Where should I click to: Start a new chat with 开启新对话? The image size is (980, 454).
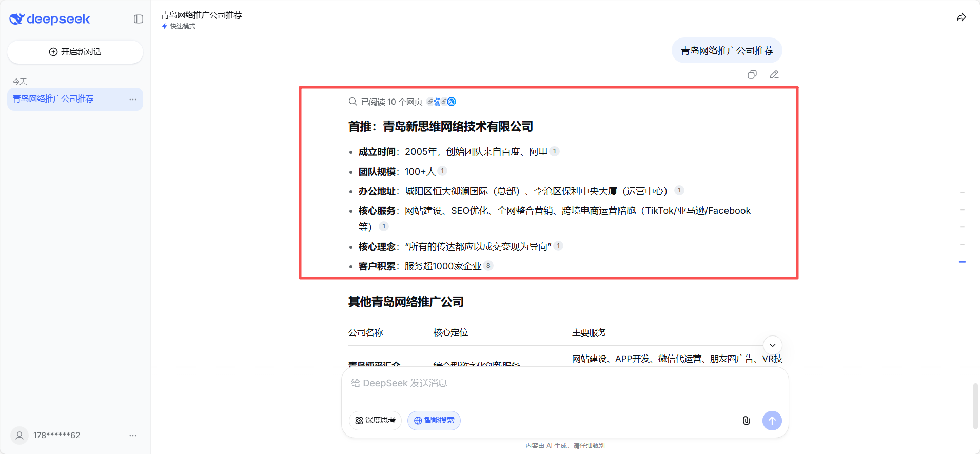point(75,52)
